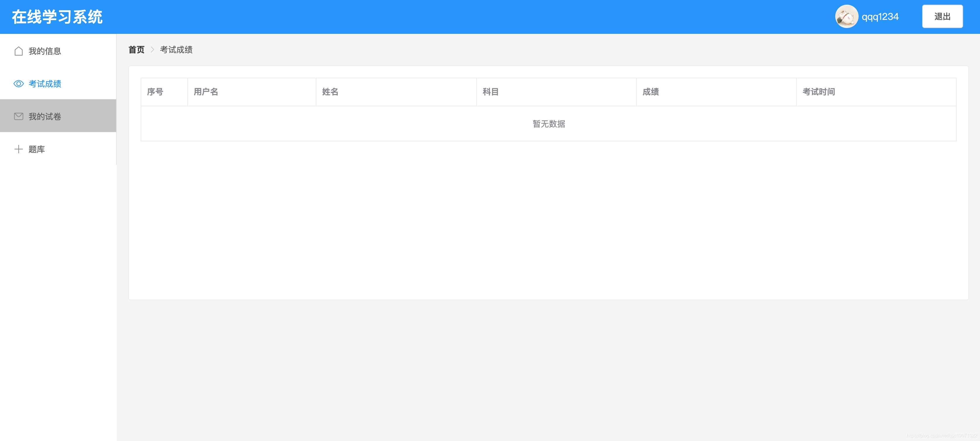Click the breadcrumb arrow separator
Screen dimensions: 980x441
tap(153, 50)
